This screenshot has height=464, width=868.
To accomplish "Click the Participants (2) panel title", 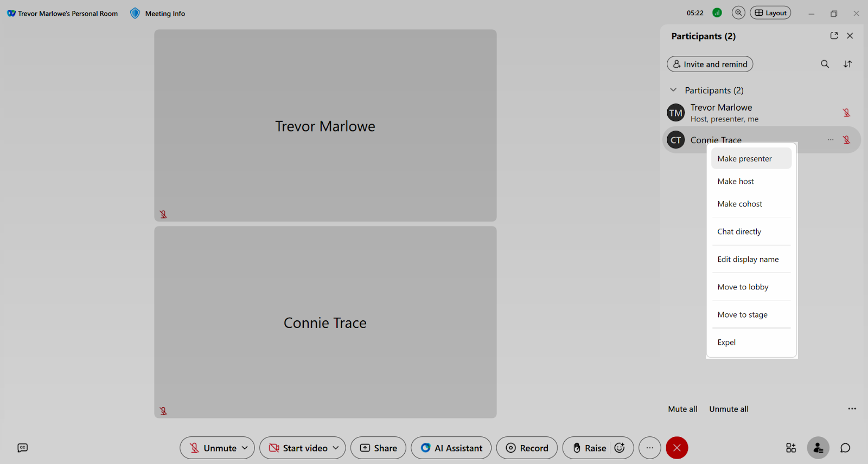I will 704,36.
